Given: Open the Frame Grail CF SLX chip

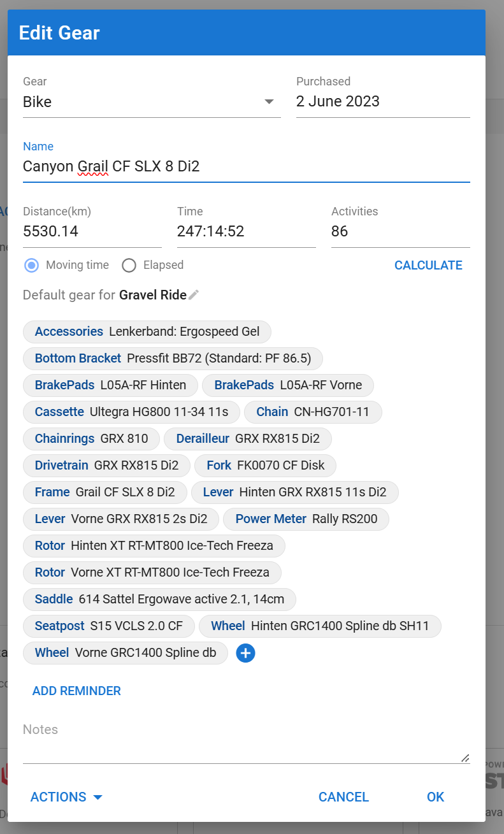Looking at the screenshot, I should coord(104,492).
